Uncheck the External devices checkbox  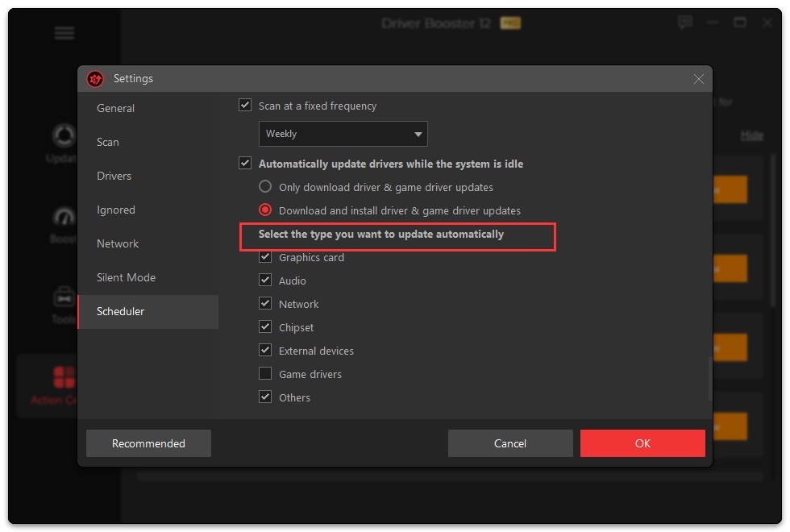tap(265, 350)
